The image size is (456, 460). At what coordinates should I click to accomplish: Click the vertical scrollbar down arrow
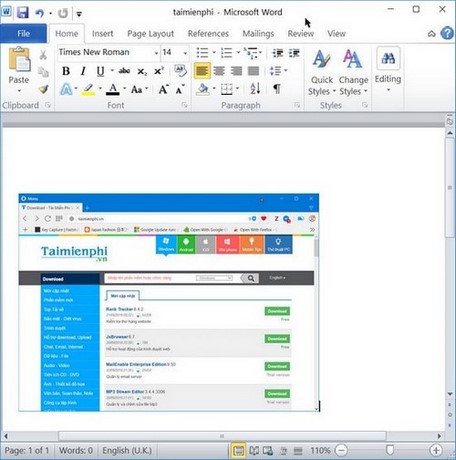coord(450,394)
